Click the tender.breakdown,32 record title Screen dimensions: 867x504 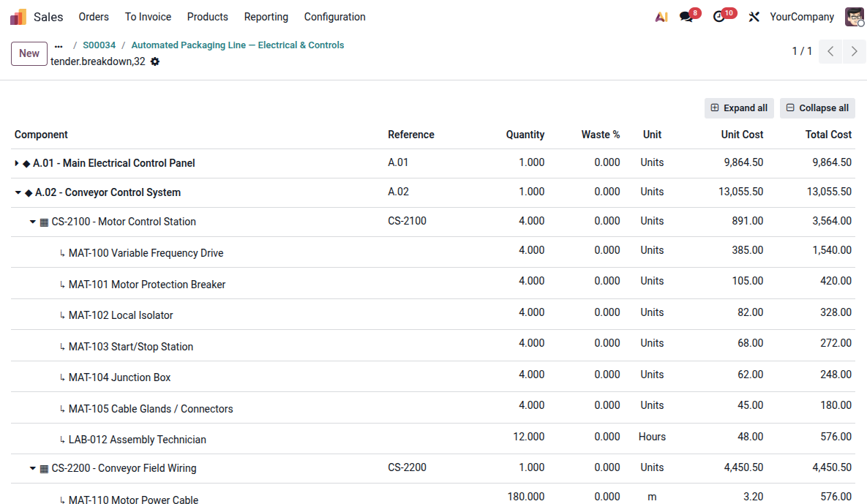tap(98, 61)
